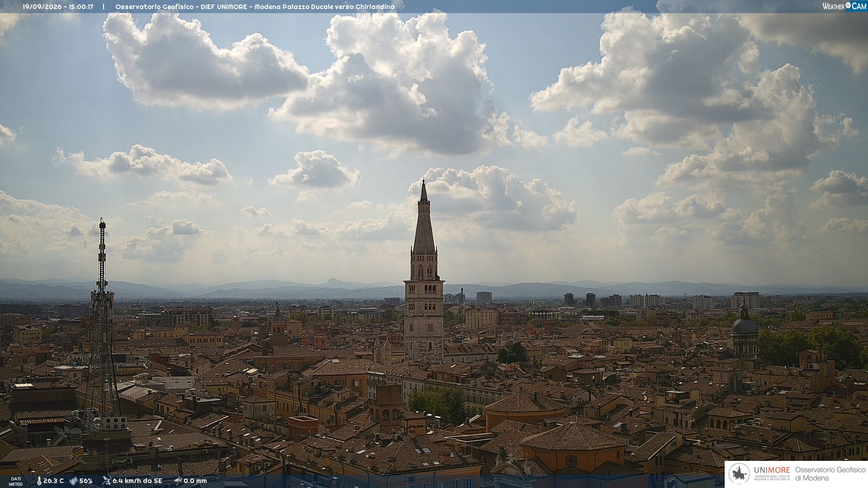Click the thermometer temperature icon
The image size is (868, 488).
click(x=39, y=481)
